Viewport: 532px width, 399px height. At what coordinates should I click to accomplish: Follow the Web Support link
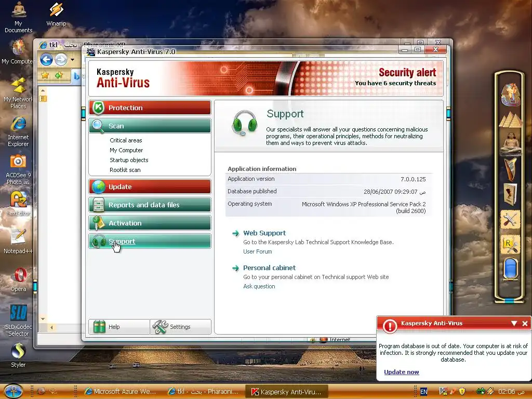point(264,233)
